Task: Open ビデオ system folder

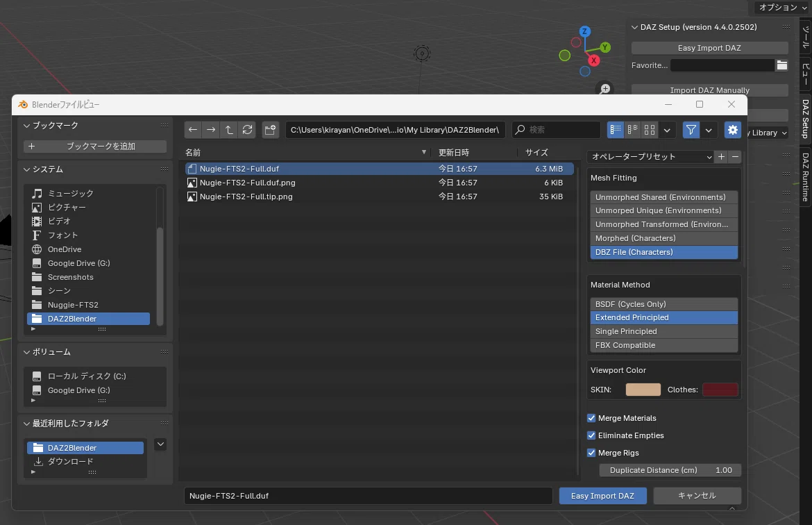Action: 89,222
